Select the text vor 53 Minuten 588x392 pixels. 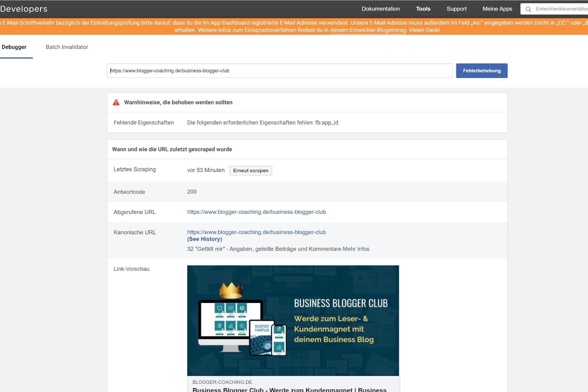206,170
